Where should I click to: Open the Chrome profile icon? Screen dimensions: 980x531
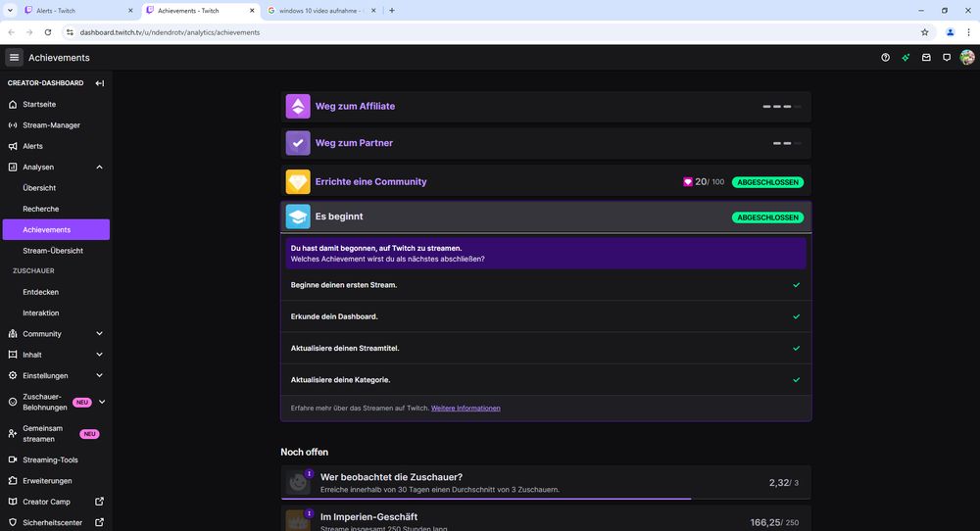pos(950,32)
